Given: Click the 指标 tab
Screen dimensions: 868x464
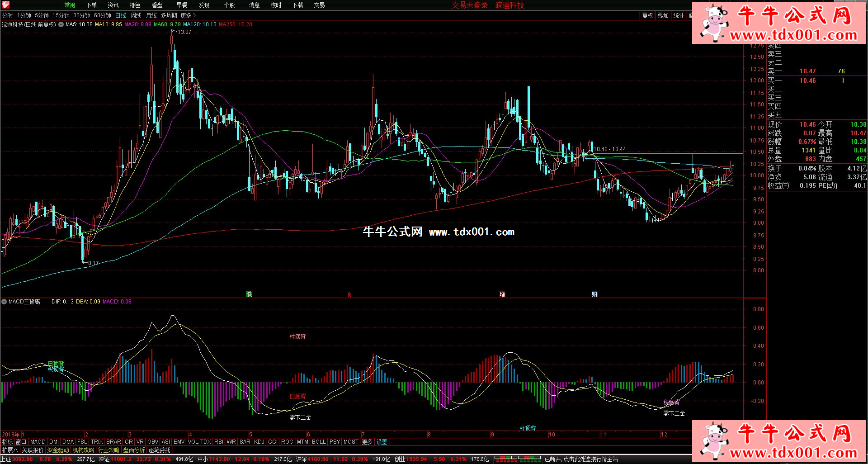Looking at the screenshot, I should (7, 442).
